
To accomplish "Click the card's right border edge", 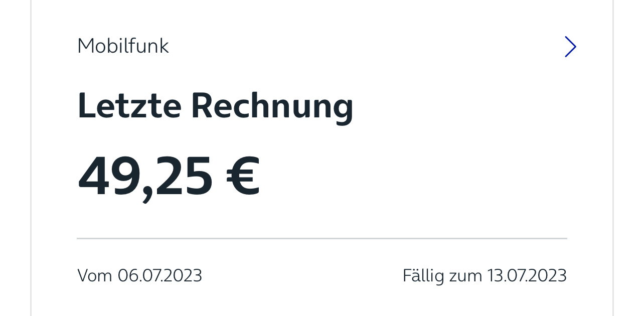I will click(613, 158).
